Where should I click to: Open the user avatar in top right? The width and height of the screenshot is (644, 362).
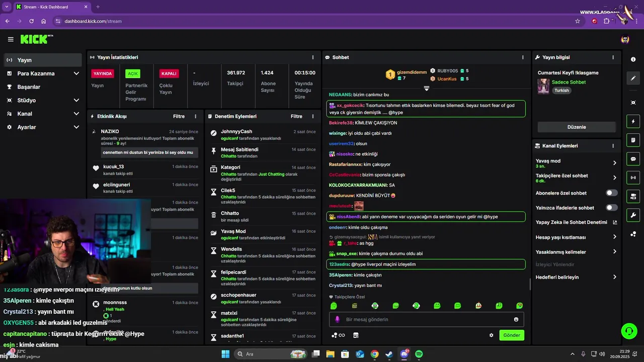[x=625, y=39]
